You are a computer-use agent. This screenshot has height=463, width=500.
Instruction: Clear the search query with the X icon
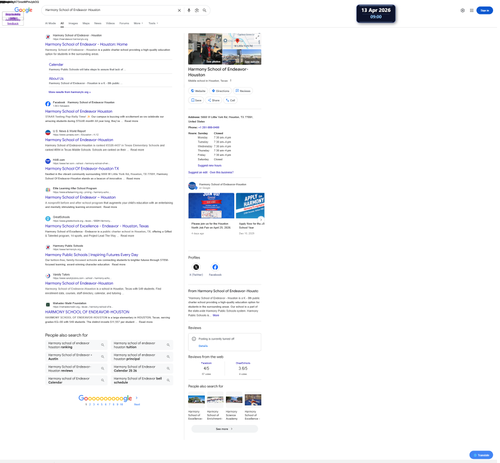[x=179, y=10]
